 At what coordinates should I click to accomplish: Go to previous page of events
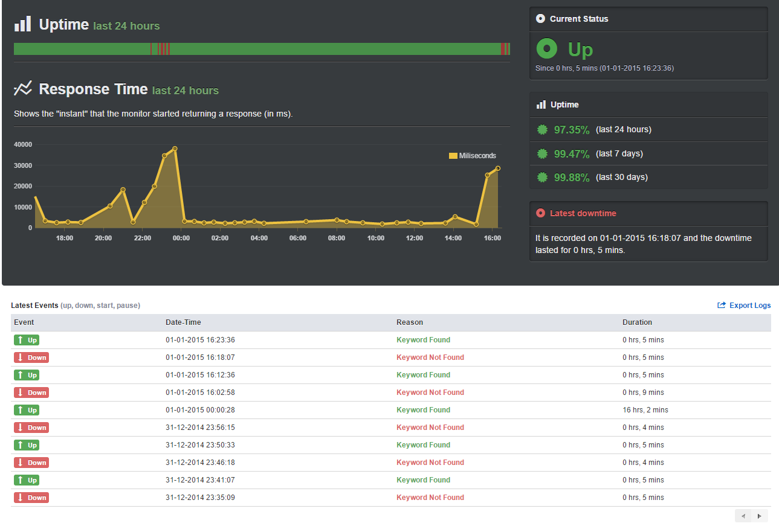[743, 516]
